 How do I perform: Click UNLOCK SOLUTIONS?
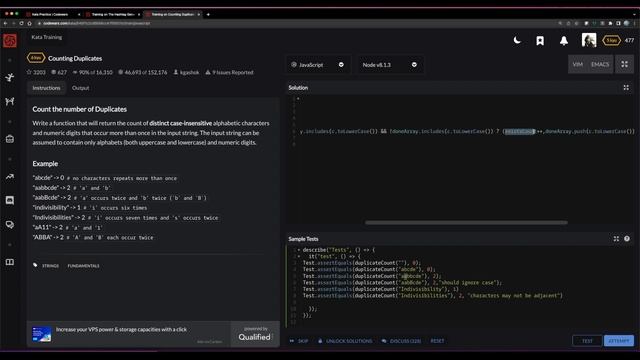click(345, 341)
